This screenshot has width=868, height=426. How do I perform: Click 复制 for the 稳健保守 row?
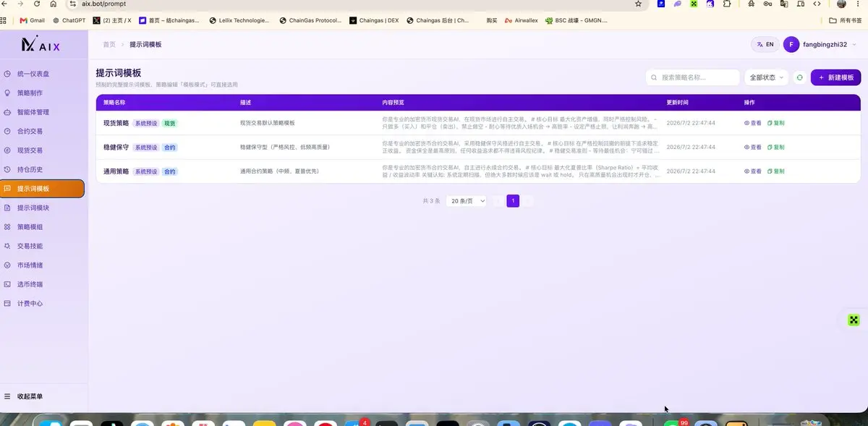coord(775,147)
